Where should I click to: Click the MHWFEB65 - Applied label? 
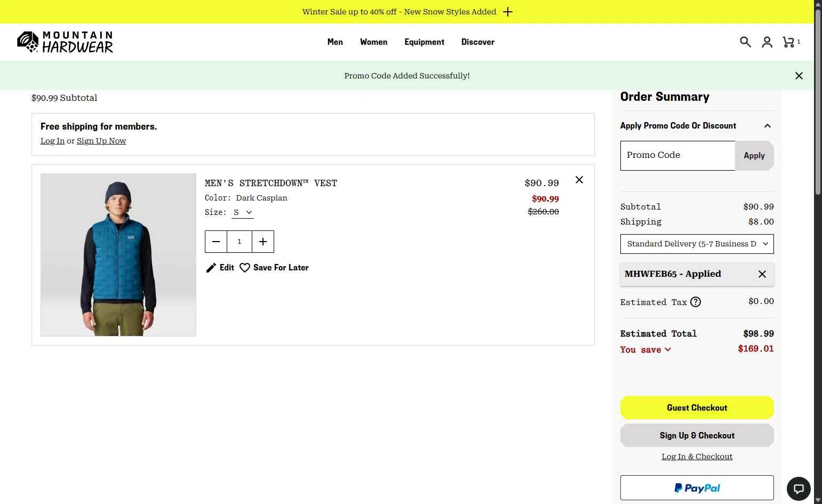click(x=673, y=274)
